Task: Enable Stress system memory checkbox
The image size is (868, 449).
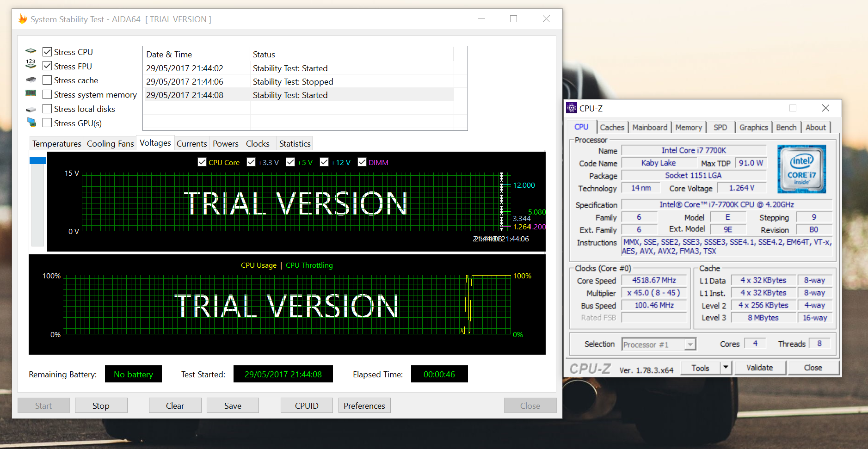Action: click(x=47, y=94)
